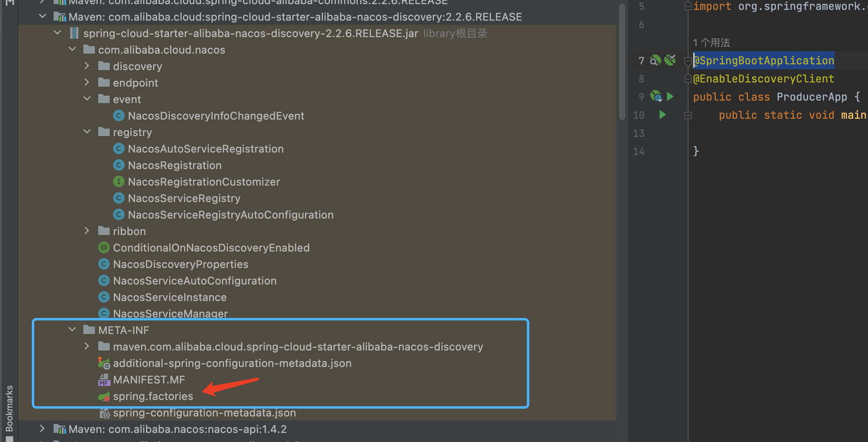Click the run arrow beside main method

coord(663,115)
